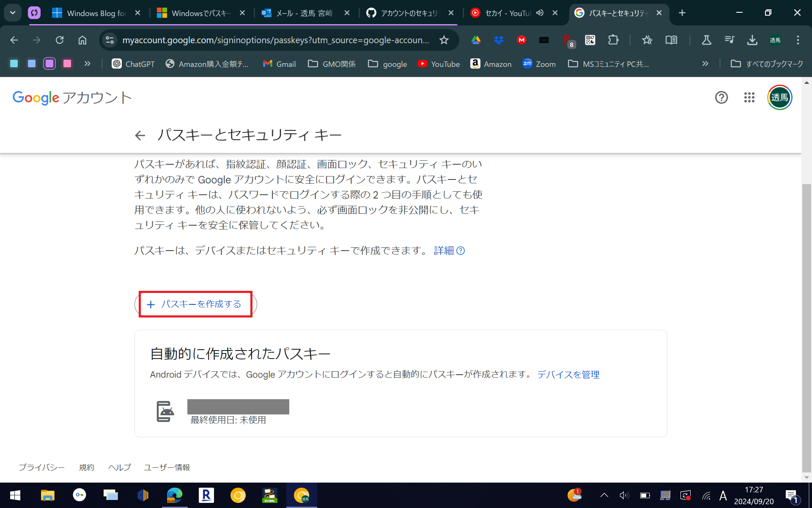Switch to the Windows Blog tab

click(x=96, y=13)
